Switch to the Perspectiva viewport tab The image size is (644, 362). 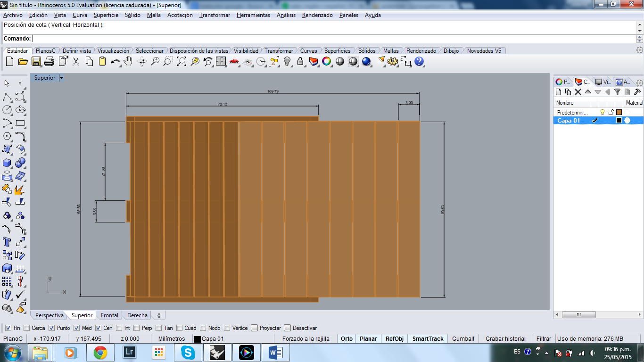50,315
